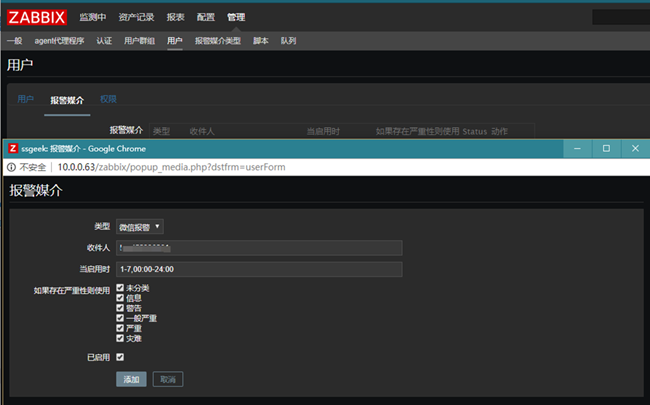Go to 用户 submenu item
The image size is (650, 405).
click(175, 41)
